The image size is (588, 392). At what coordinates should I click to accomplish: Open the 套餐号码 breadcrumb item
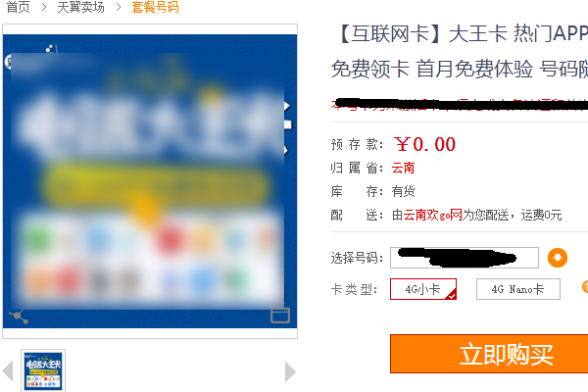coord(155,7)
